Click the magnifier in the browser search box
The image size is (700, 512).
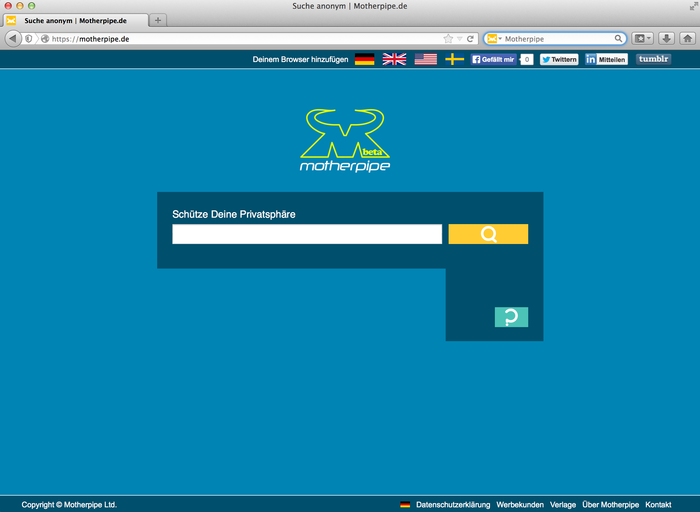[618, 39]
